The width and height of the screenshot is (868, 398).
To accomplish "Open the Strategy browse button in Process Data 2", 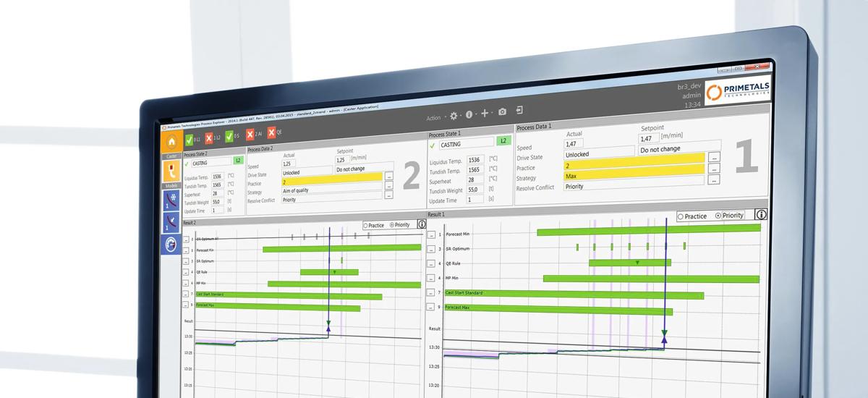I will (388, 186).
